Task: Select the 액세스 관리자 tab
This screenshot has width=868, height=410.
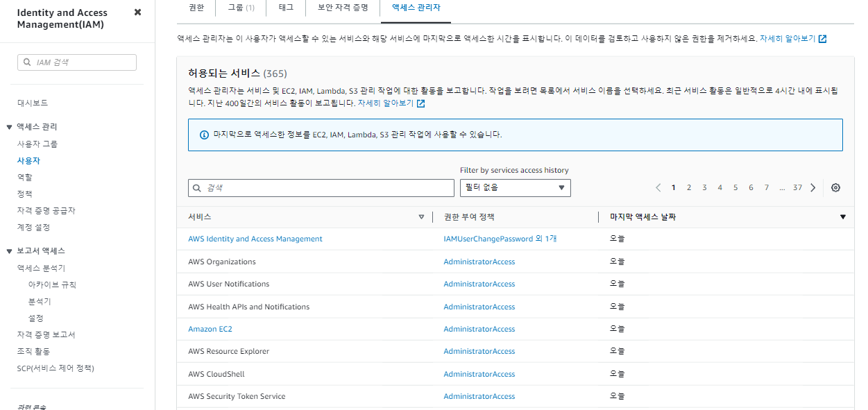Action: pyautogui.click(x=416, y=8)
